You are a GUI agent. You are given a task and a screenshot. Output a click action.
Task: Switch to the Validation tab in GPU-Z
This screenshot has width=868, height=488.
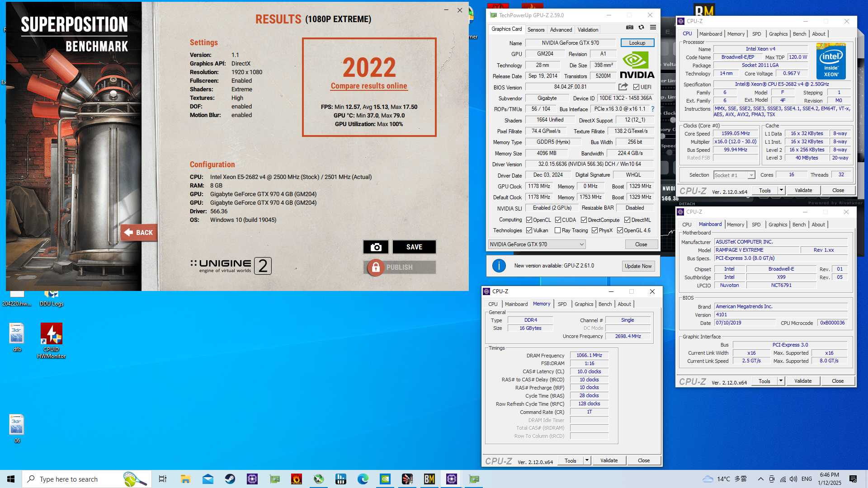(588, 30)
